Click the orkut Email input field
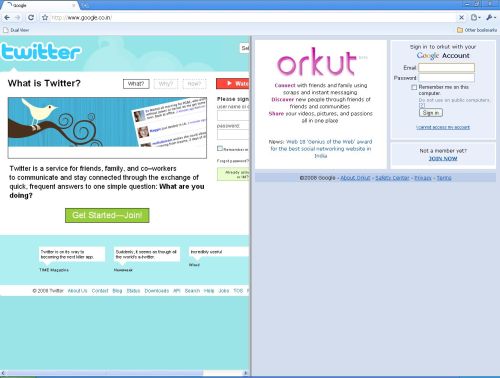This screenshot has width=500, height=378. click(x=446, y=68)
